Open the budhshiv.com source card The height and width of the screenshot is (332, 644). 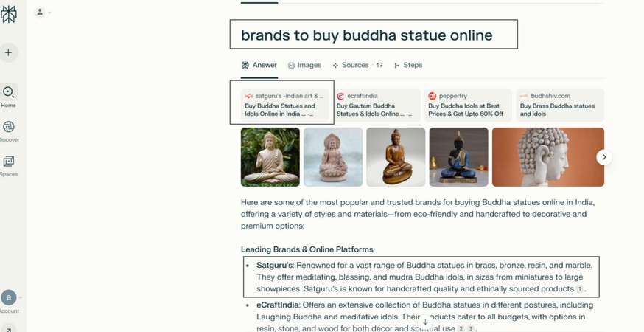coord(560,105)
